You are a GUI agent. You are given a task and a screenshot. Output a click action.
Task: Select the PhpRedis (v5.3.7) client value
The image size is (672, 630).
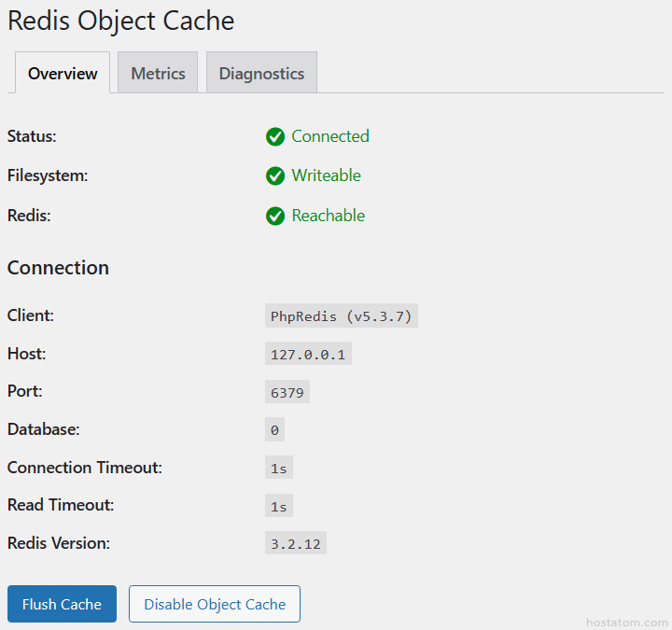tap(341, 316)
